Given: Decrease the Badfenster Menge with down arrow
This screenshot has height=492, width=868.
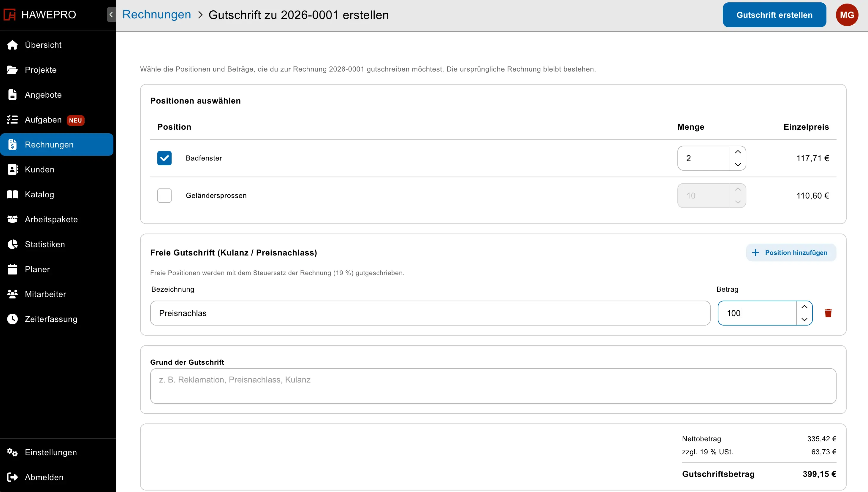Looking at the screenshot, I should coord(737,165).
